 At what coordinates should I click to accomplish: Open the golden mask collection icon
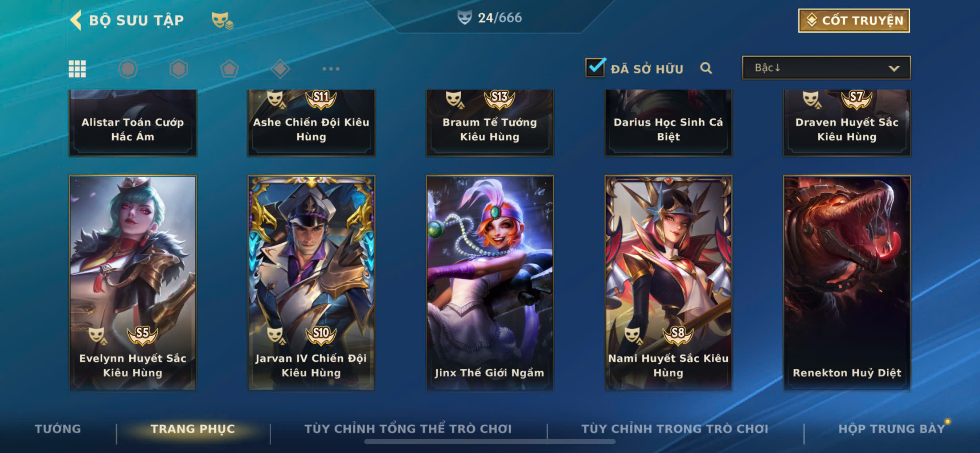tap(222, 20)
